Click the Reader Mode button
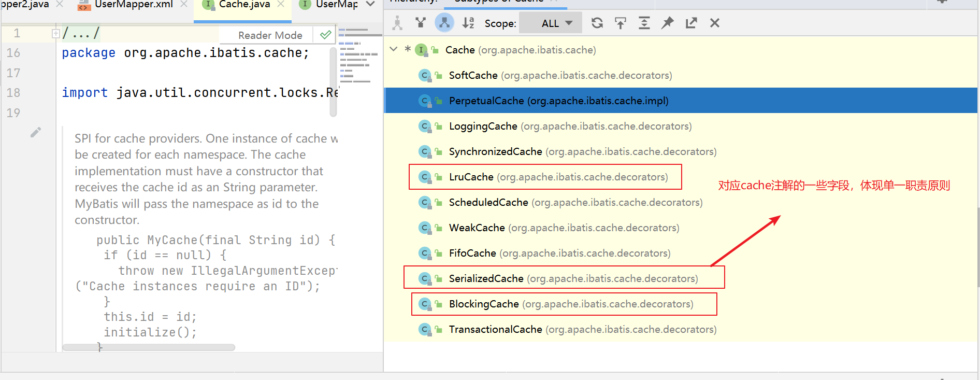The image size is (980, 380). [x=270, y=35]
